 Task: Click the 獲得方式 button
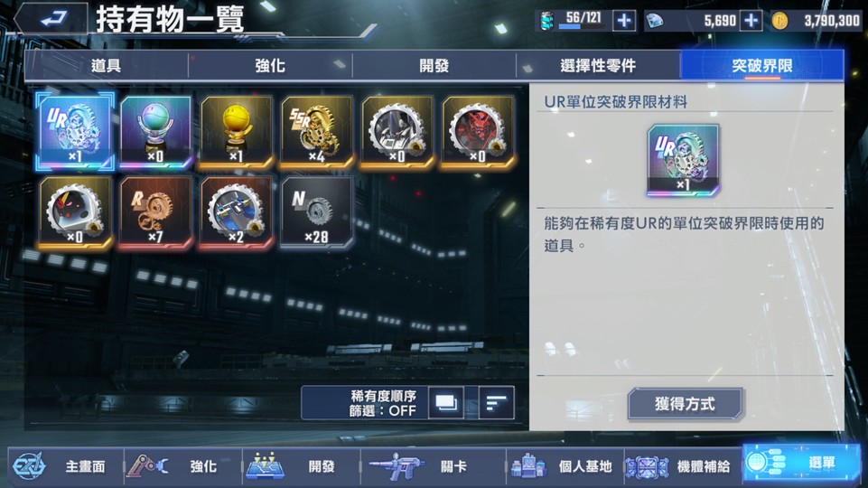685,404
